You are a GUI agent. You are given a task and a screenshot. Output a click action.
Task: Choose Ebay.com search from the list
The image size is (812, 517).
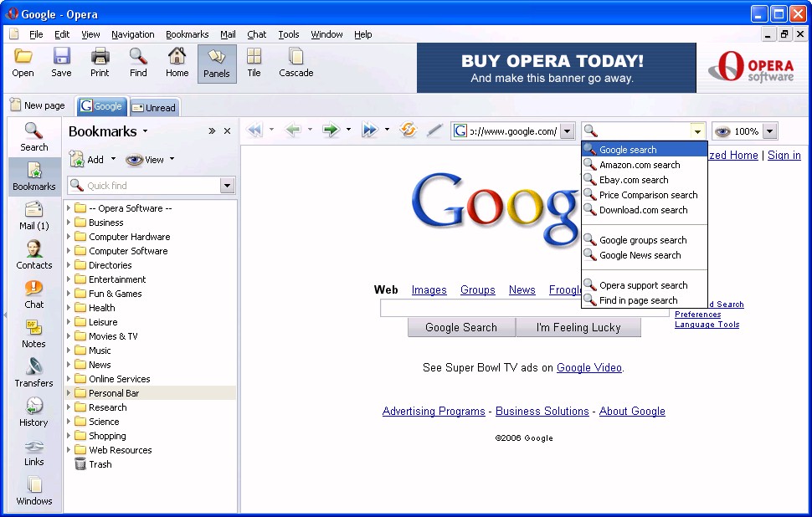(645, 180)
